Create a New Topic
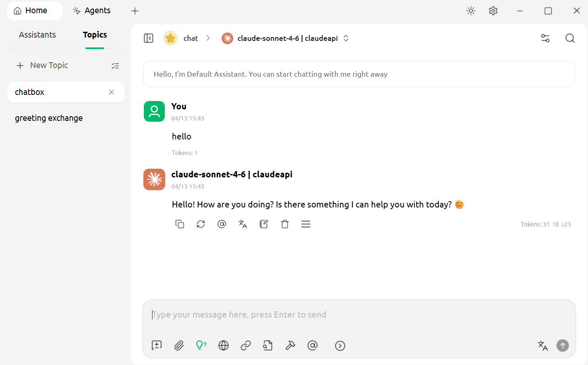 click(43, 66)
